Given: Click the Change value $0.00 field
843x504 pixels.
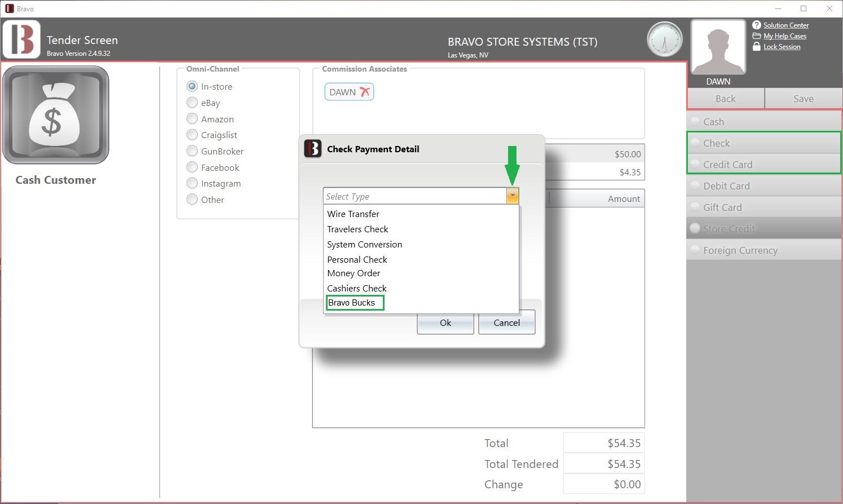Looking at the screenshot, I should pyautogui.click(x=603, y=484).
